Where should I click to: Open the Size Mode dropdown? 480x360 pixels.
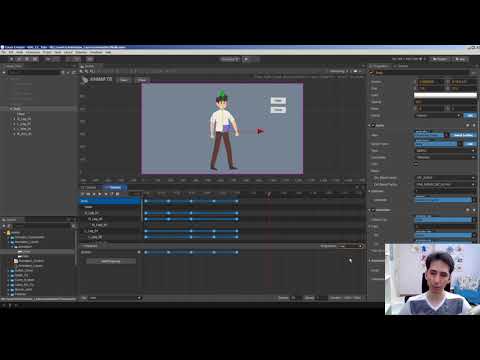(x=445, y=157)
